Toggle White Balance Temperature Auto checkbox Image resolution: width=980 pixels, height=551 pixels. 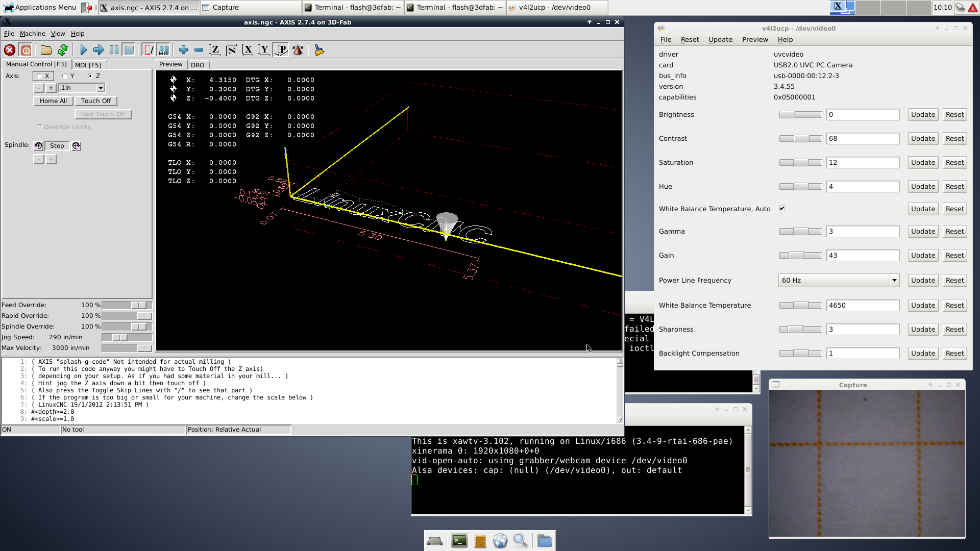tap(782, 209)
